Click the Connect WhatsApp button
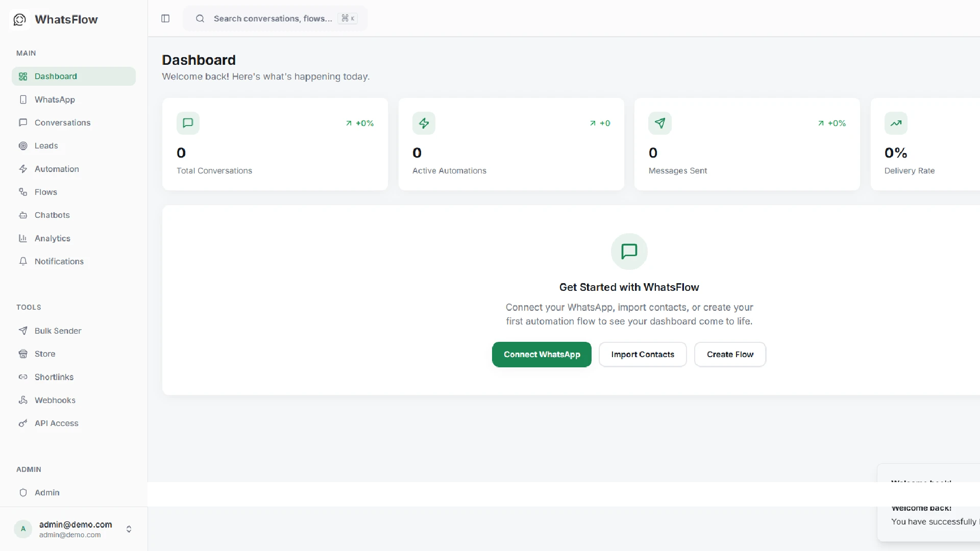The image size is (980, 551). pyautogui.click(x=542, y=355)
